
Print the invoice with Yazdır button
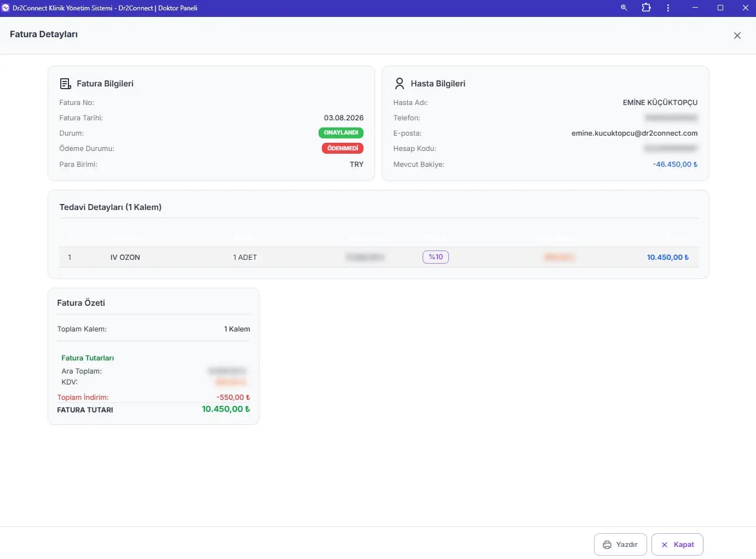click(620, 544)
